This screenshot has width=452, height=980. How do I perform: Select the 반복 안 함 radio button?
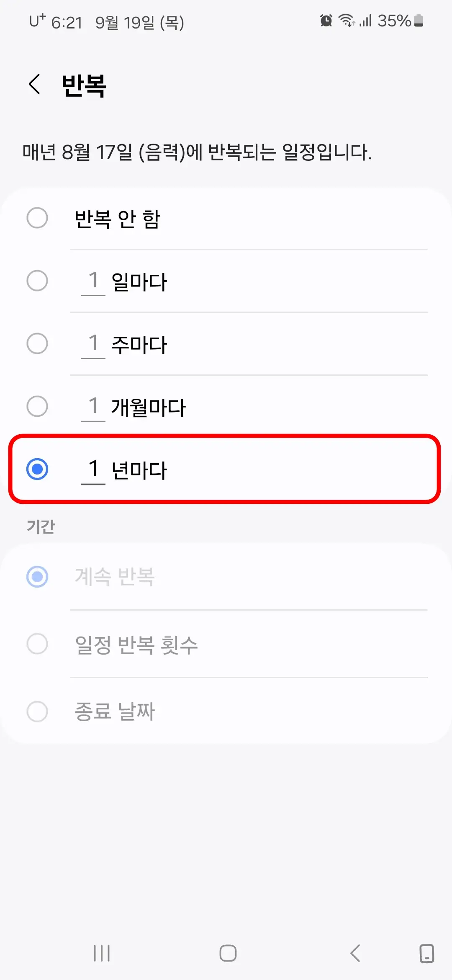point(37,218)
